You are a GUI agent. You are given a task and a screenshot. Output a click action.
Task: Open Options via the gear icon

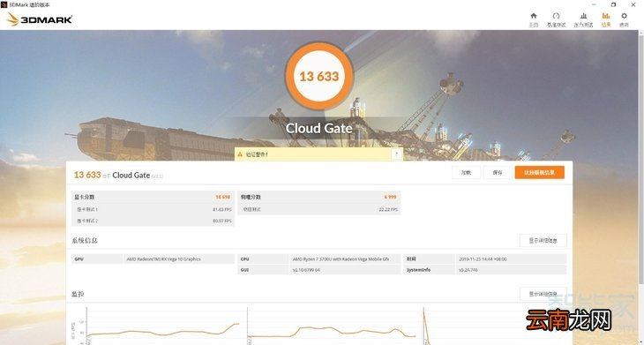tap(624, 16)
